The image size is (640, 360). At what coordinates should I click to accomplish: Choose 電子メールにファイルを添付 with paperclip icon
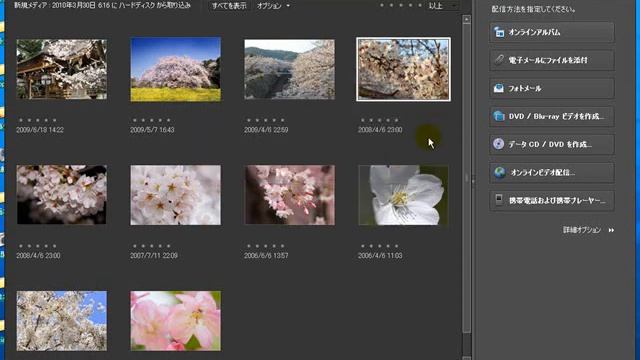(x=552, y=60)
